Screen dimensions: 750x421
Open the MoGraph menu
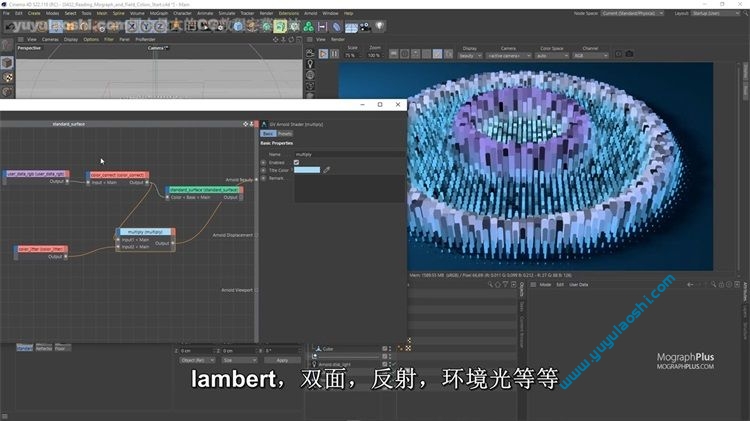[x=157, y=13]
